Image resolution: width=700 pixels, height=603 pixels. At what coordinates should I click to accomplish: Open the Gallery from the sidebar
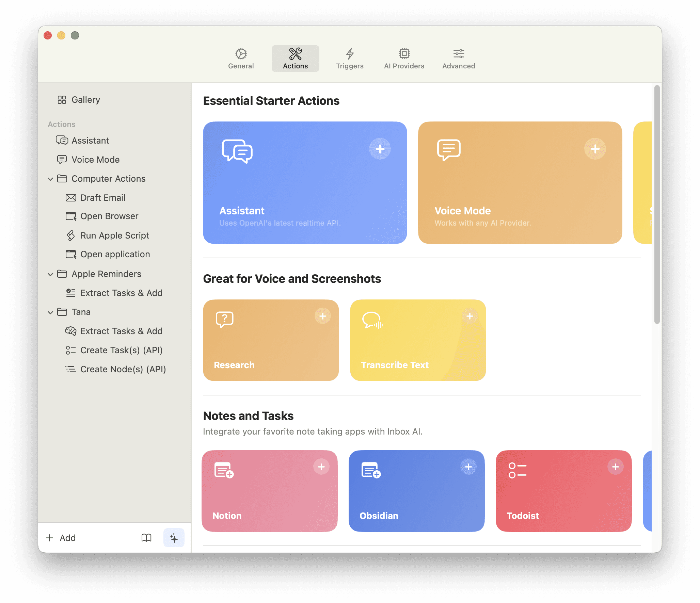[85, 100]
